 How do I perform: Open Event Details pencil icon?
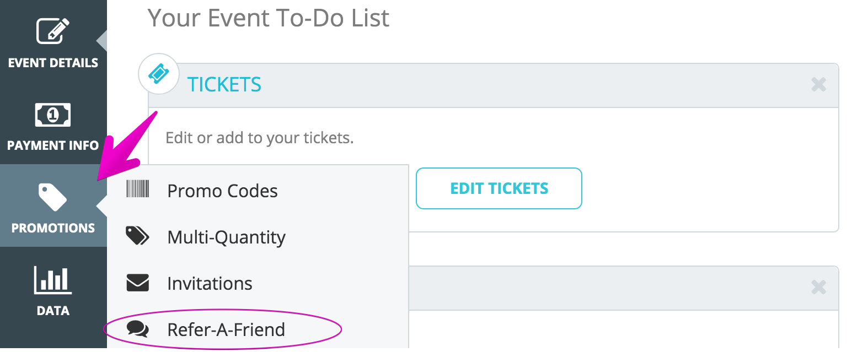(53, 31)
